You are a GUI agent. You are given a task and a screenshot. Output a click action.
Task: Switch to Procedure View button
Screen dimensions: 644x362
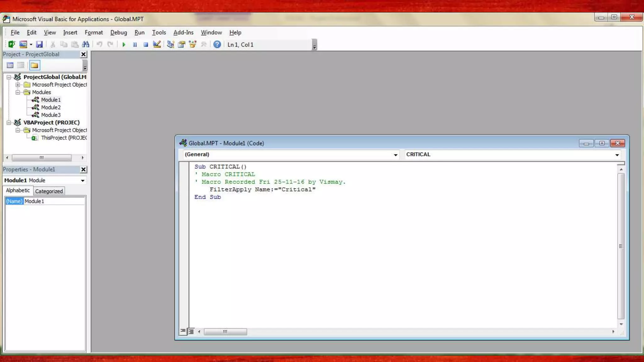coord(183,331)
